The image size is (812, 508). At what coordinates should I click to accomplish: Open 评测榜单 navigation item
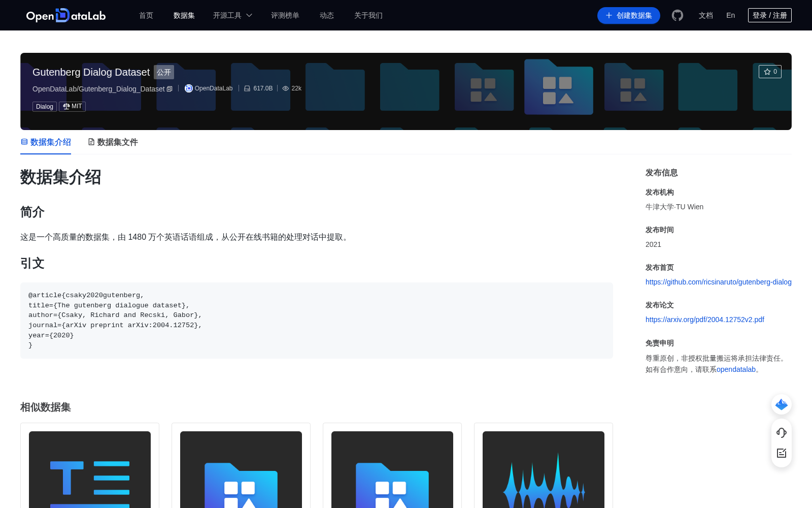(285, 15)
